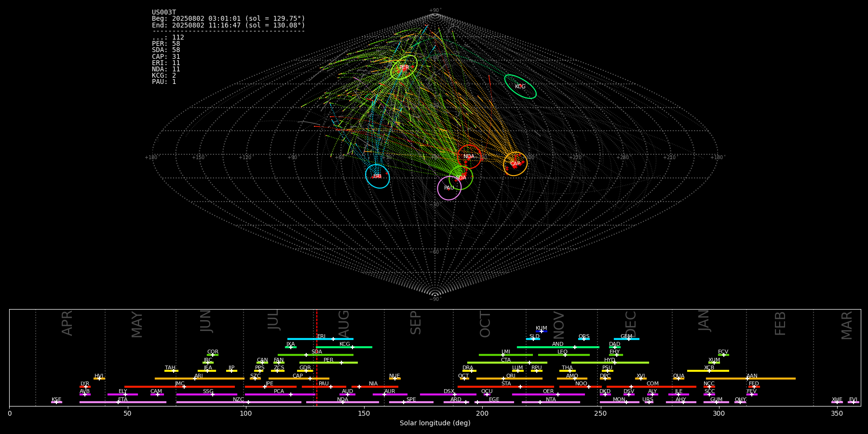Click the red dashed current solar longitude marker
868x434 pixels.
pyautogui.click(x=317, y=357)
